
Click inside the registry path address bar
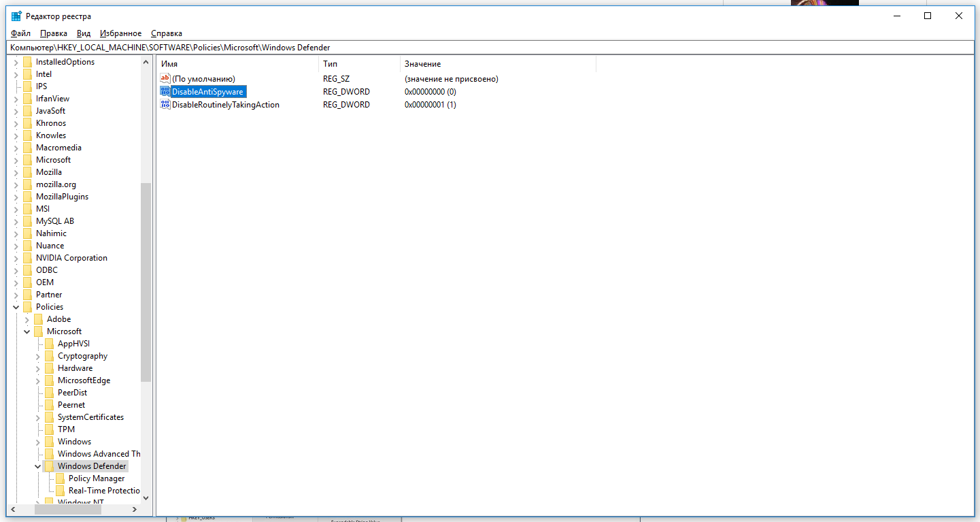coord(272,47)
